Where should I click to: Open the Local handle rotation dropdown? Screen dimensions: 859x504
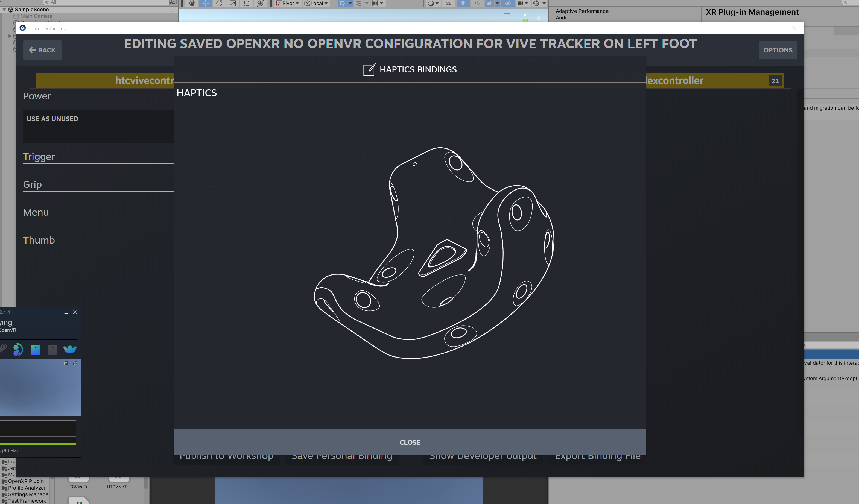pos(316,3)
